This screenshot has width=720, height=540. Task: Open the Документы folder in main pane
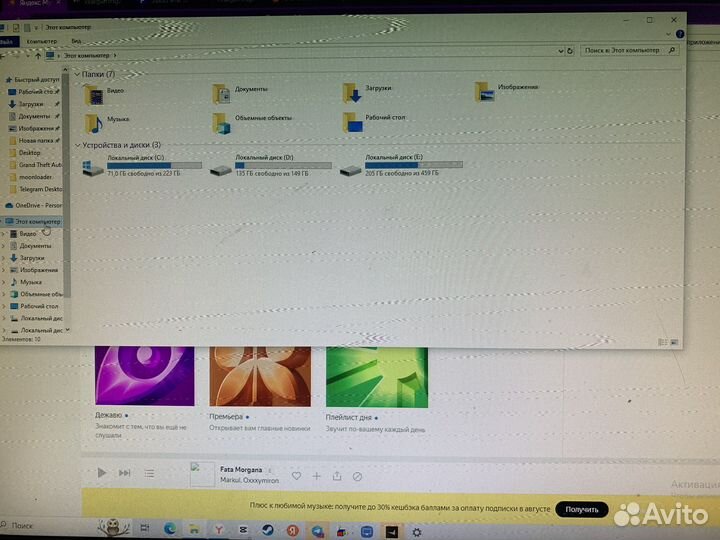[222, 93]
